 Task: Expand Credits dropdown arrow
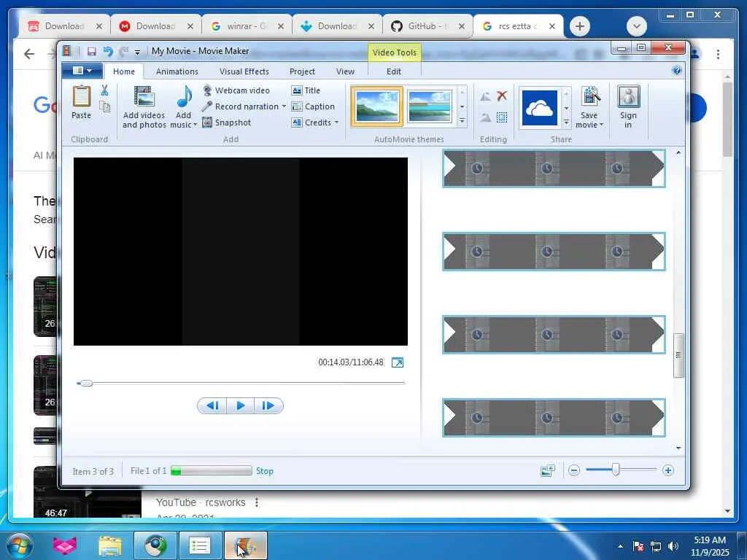click(x=336, y=122)
